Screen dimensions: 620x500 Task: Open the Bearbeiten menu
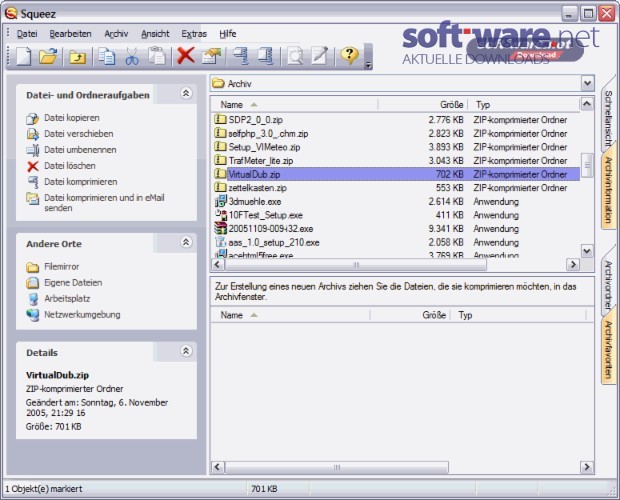[70, 34]
